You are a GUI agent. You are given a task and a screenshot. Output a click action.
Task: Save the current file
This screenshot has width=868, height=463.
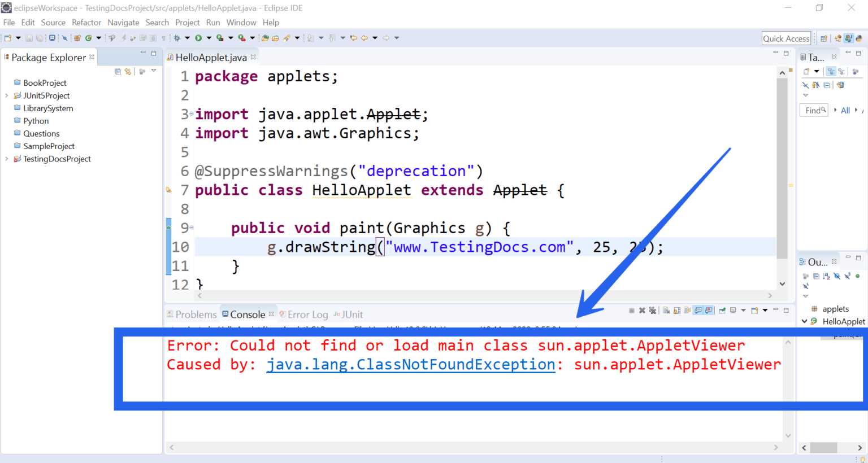coord(29,38)
